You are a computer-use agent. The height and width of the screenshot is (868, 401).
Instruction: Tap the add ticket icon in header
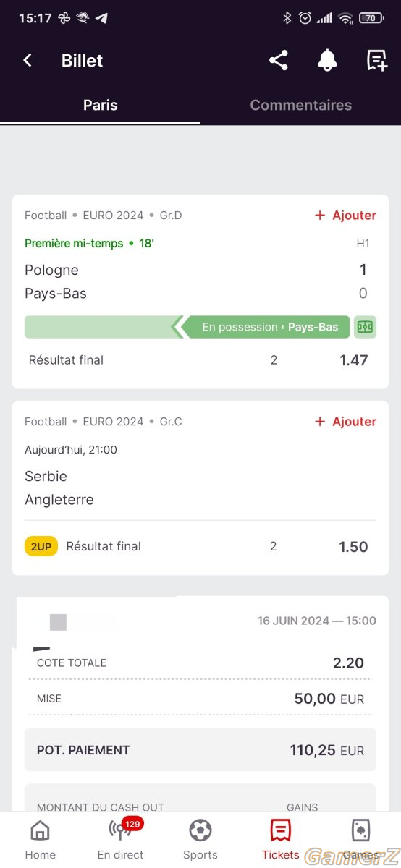click(376, 61)
